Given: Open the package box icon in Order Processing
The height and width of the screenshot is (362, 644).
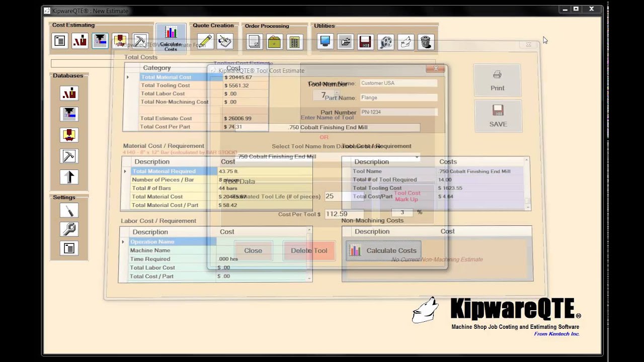Looking at the screenshot, I should (274, 42).
